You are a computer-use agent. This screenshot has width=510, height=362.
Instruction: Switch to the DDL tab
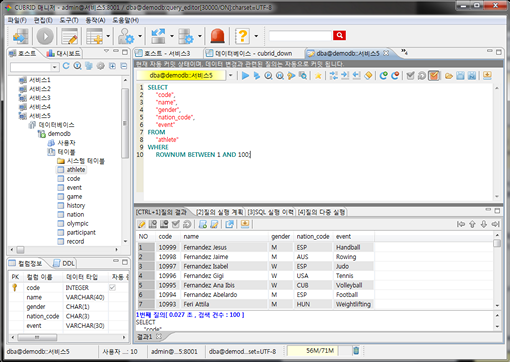[x=65, y=263]
